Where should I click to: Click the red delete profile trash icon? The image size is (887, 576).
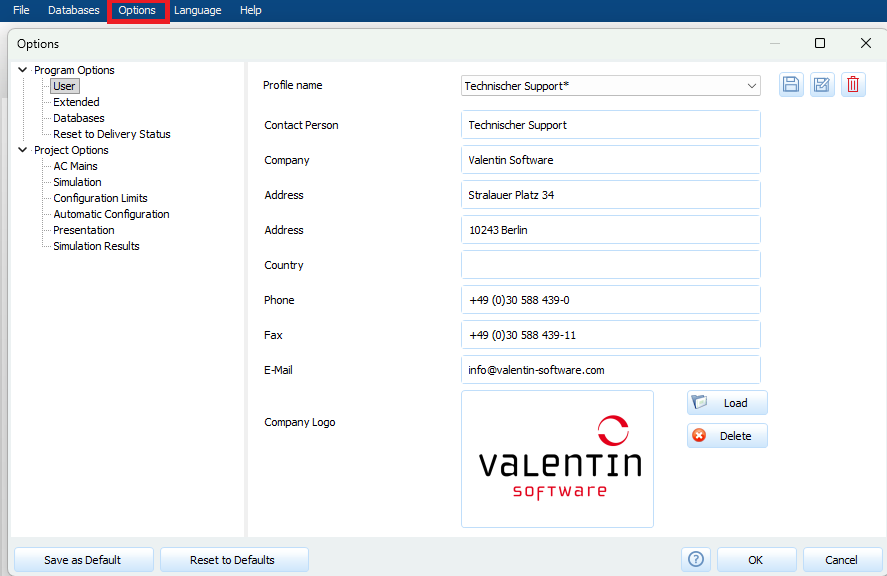853,85
